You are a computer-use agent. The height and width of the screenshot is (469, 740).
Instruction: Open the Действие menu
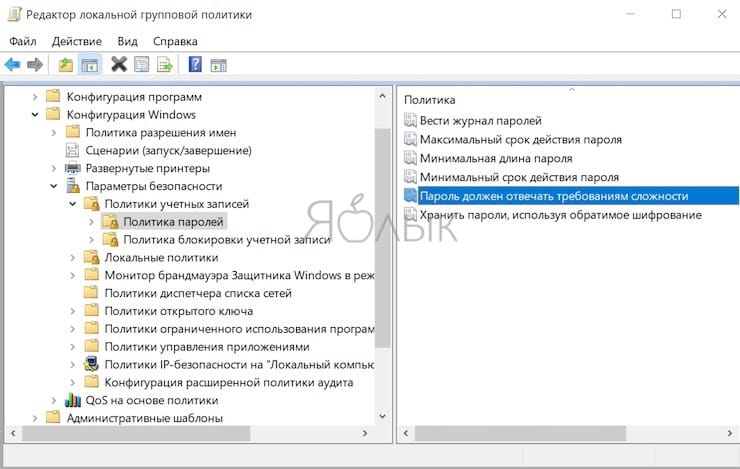pos(76,41)
